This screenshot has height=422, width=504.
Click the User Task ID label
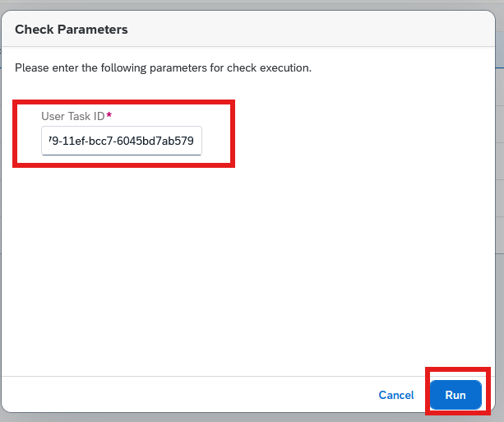(73, 116)
